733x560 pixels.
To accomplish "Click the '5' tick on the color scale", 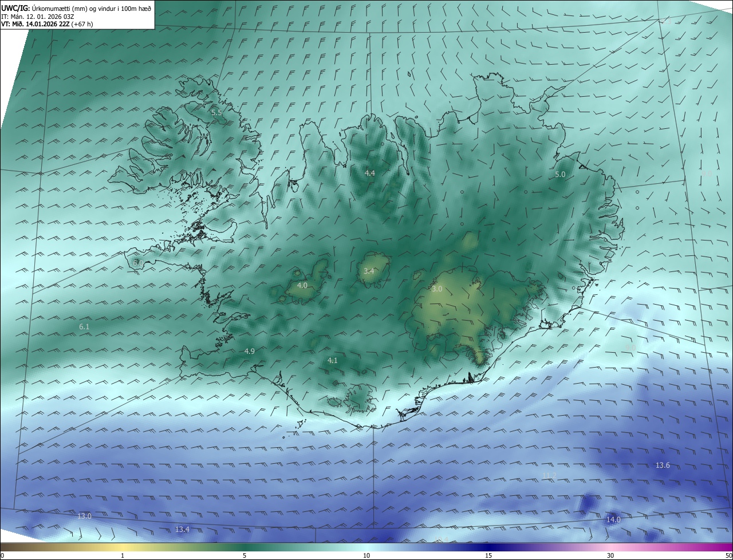I will click(x=245, y=555).
